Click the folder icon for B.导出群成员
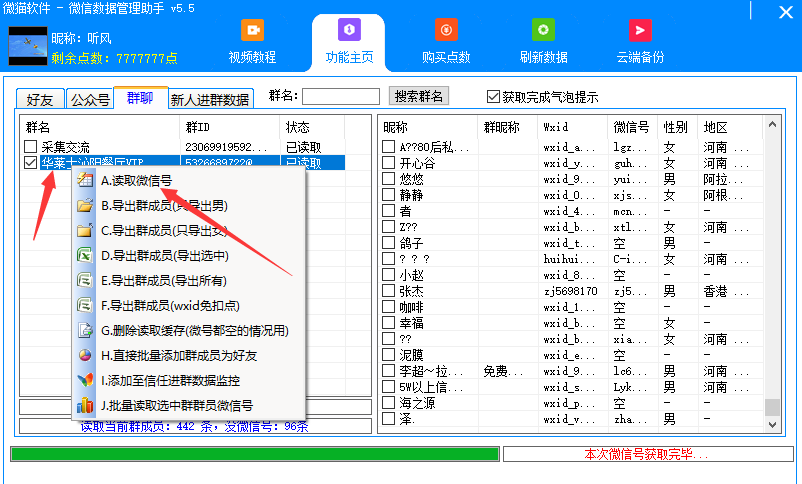This screenshot has height=484, width=802. coord(85,205)
